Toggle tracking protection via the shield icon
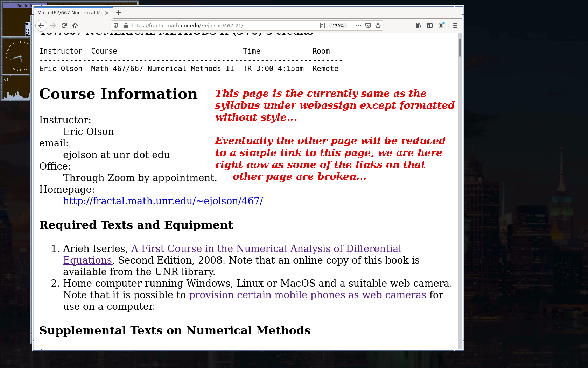 coord(115,25)
